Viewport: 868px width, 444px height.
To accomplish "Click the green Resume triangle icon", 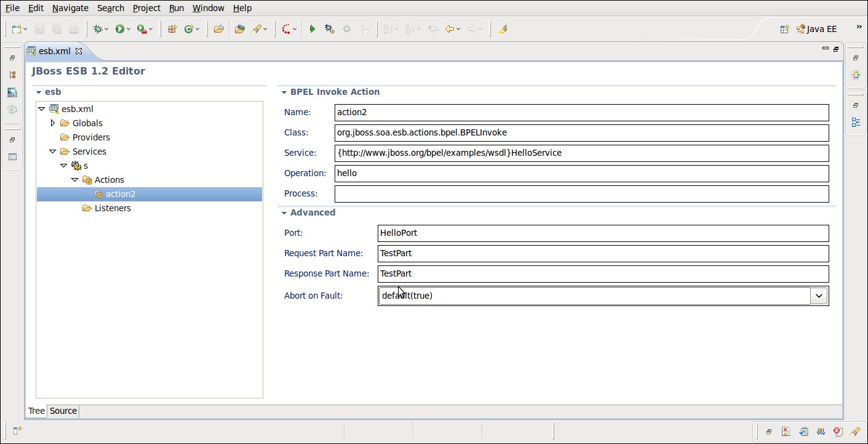I will click(313, 29).
